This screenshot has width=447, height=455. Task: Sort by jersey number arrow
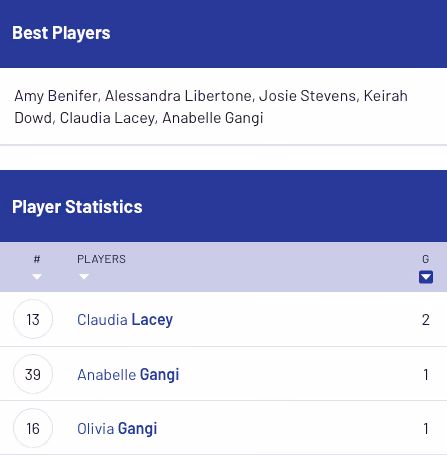[x=37, y=277]
